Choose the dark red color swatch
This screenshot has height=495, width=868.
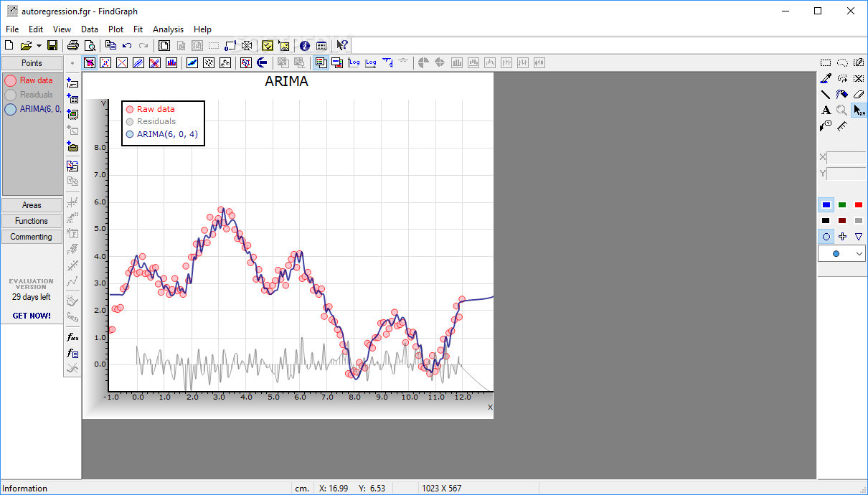pos(842,221)
